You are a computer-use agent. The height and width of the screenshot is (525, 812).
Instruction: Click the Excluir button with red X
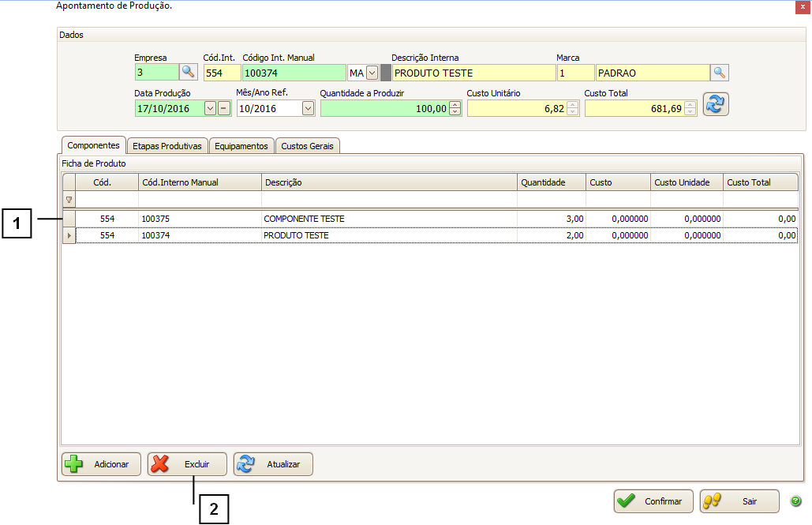(x=187, y=464)
